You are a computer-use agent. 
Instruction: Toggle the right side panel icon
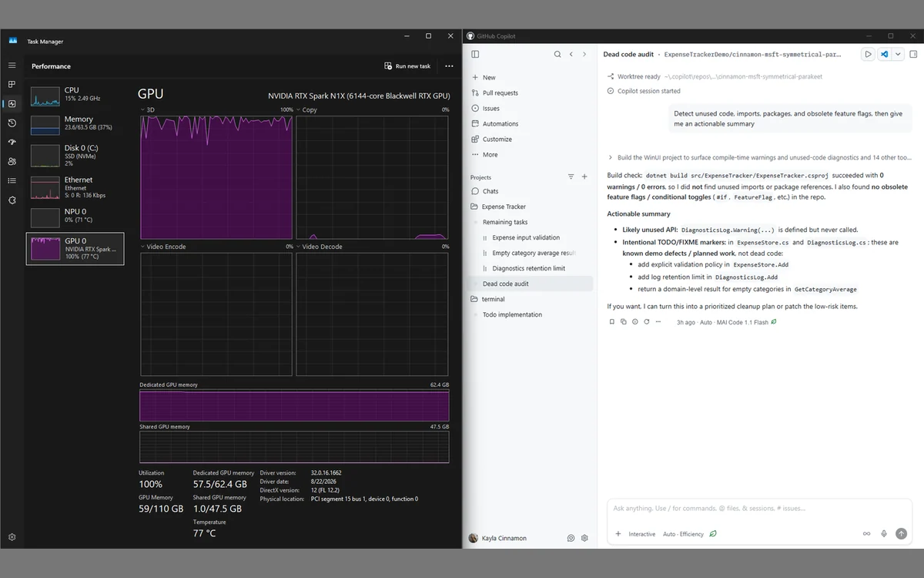(914, 55)
